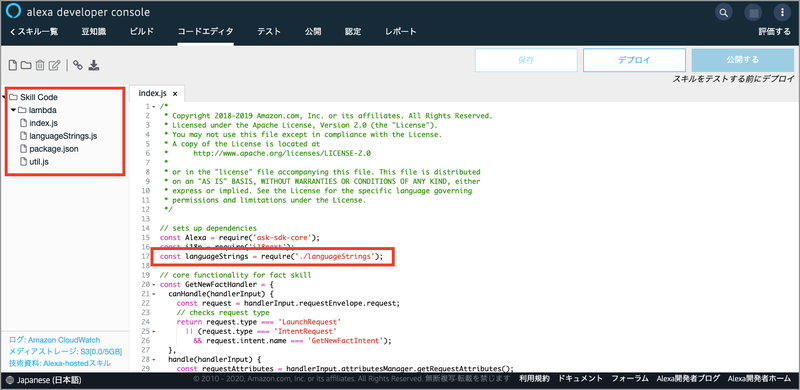Viewport: 800px width, 390px height.
Task: Open index.js in the file tree
Action: [39, 123]
